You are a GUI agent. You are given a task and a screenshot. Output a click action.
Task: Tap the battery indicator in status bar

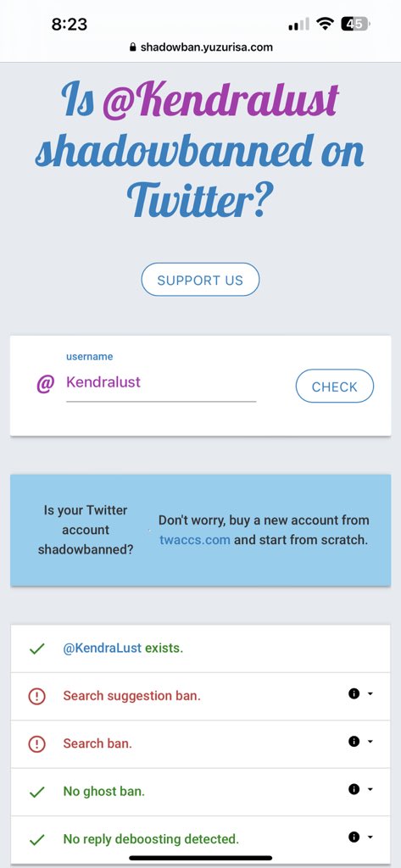pos(355,24)
